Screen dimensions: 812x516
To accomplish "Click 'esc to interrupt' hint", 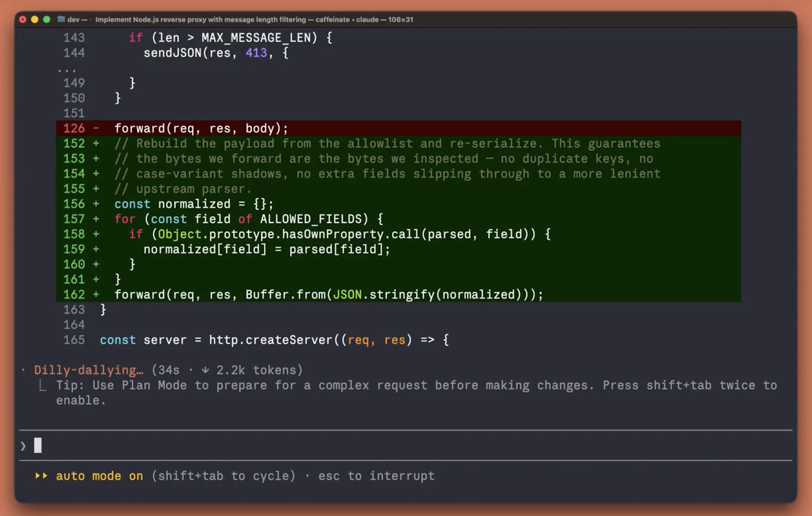I will pyautogui.click(x=377, y=476).
